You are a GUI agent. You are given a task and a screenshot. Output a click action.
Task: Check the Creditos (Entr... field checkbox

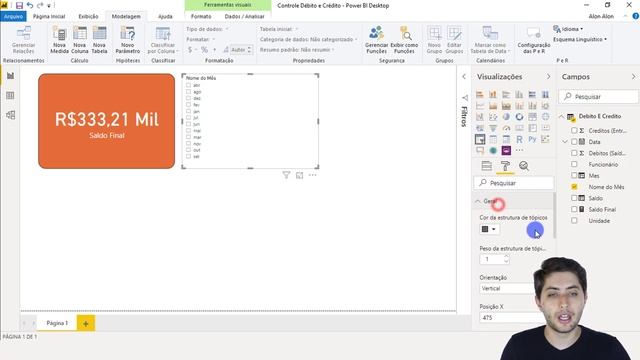tap(574, 131)
